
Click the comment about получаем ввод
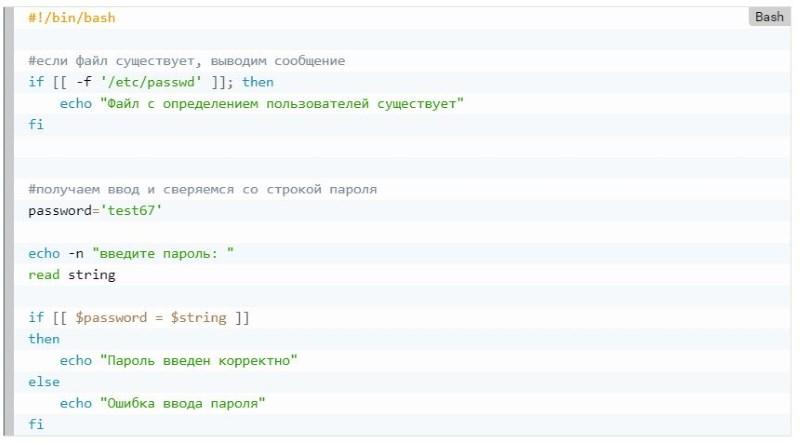(203, 189)
